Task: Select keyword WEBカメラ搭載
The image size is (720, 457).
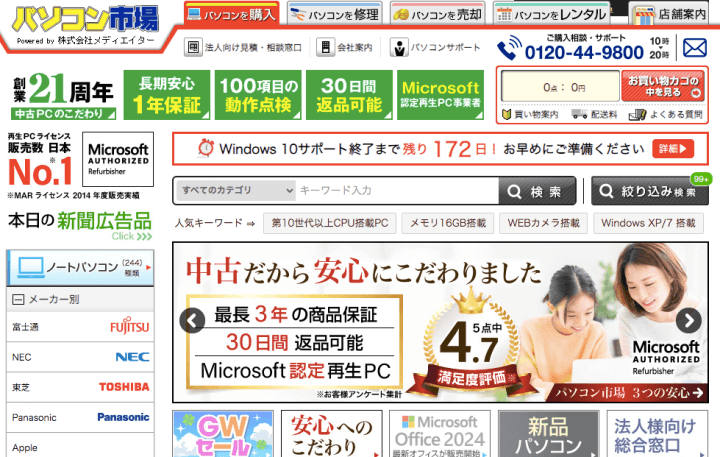Action: coord(544,223)
